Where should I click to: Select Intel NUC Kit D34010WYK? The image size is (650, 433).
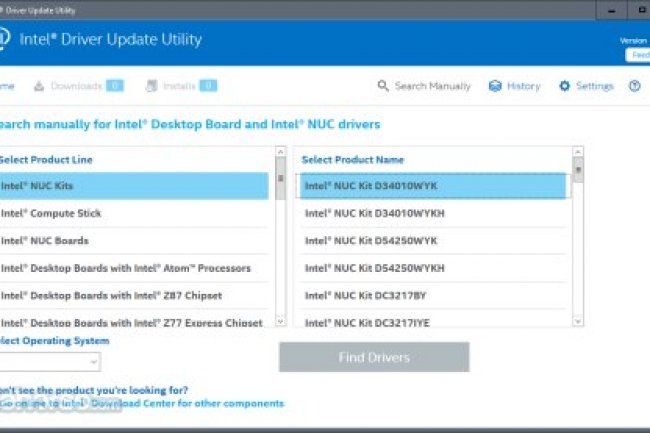click(x=433, y=186)
